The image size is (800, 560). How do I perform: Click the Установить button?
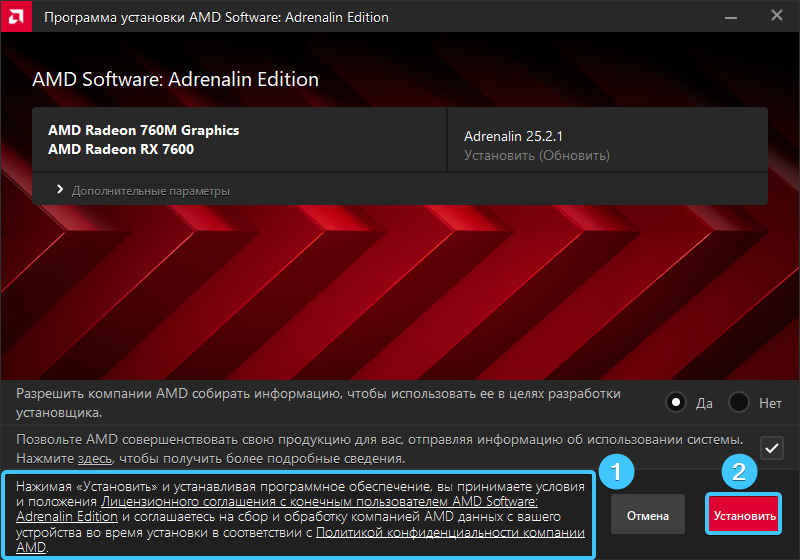point(744,516)
